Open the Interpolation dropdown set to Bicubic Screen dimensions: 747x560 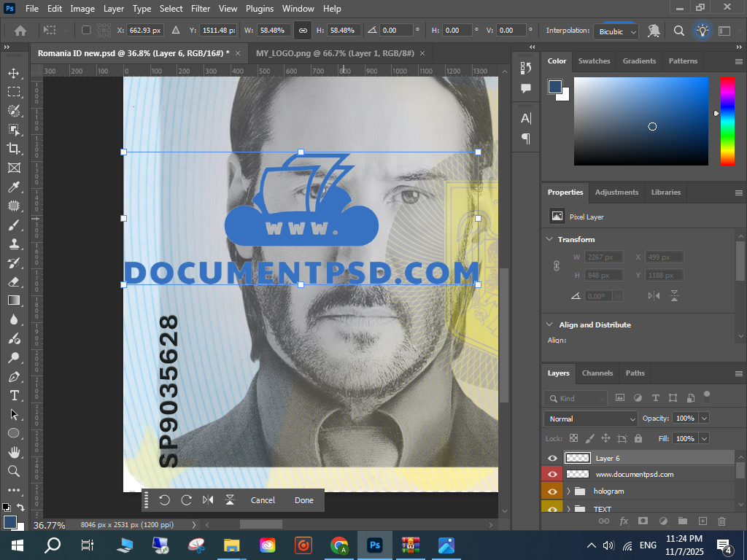click(617, 31)
